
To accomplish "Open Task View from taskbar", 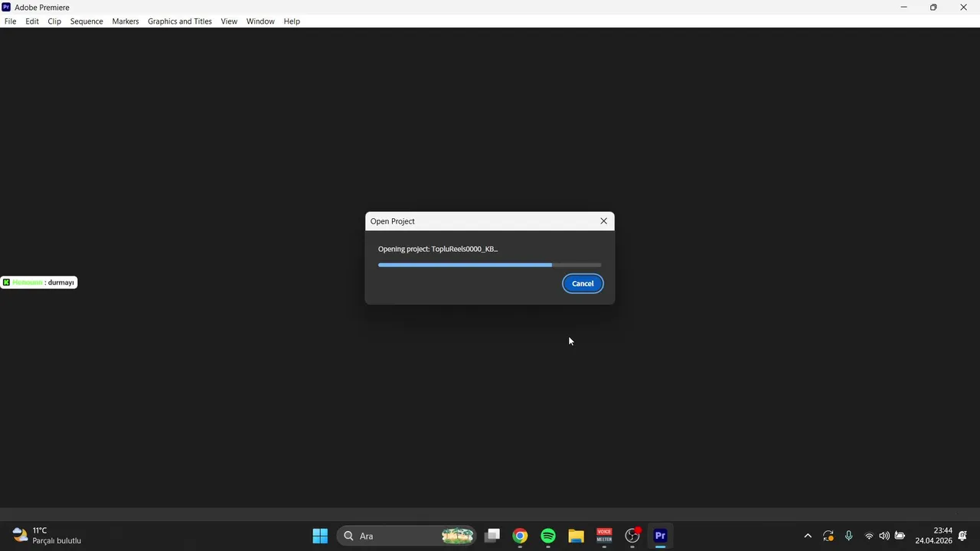I will pos(492,536).
